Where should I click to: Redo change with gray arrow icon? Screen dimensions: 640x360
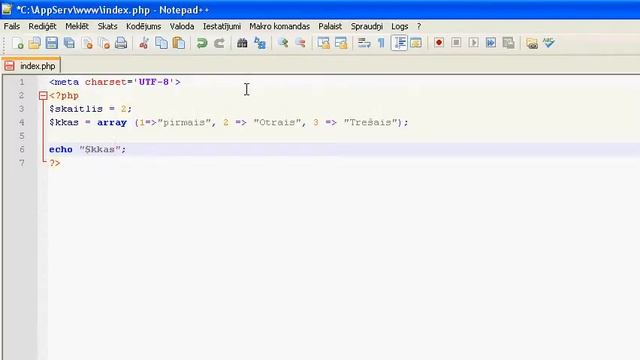219,43
